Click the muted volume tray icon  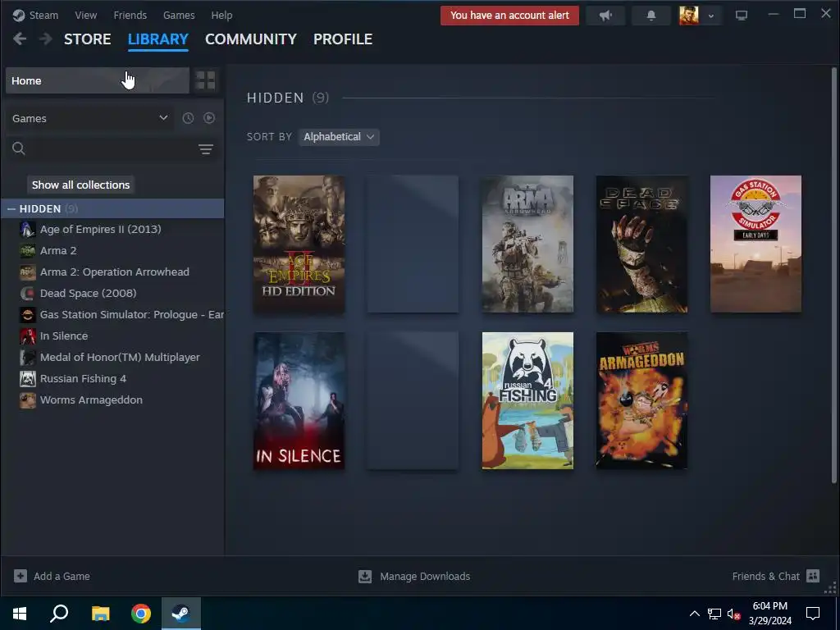click(x=734, y=614)
